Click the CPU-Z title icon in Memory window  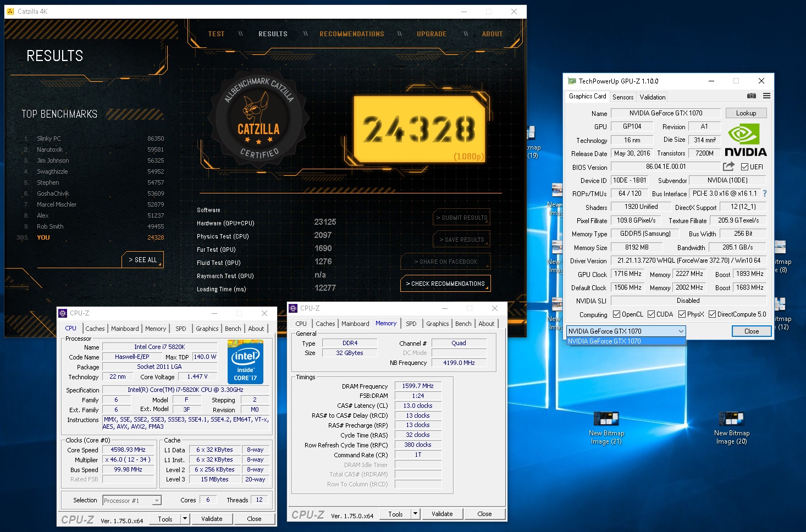[x=293, y=308]
